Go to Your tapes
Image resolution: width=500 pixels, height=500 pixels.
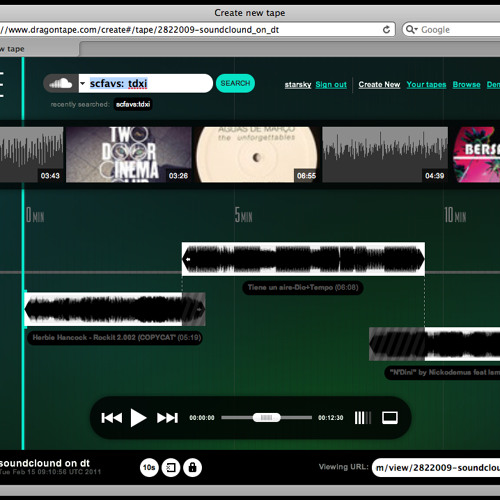[426, 85]
